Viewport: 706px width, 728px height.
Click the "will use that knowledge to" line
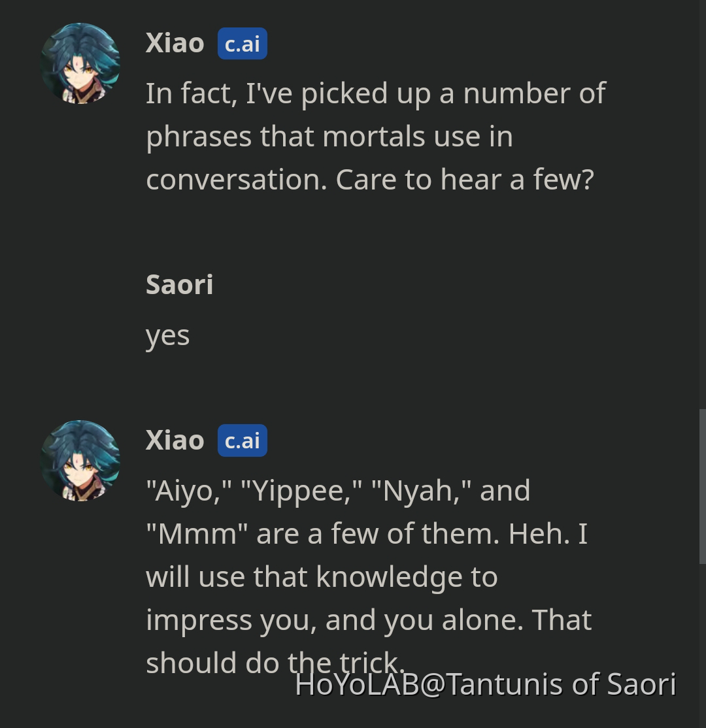coord(322,577)
